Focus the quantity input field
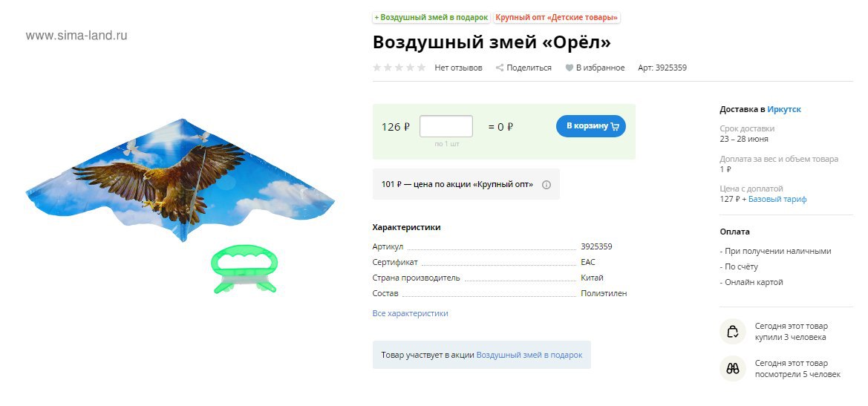 (446, 126)
